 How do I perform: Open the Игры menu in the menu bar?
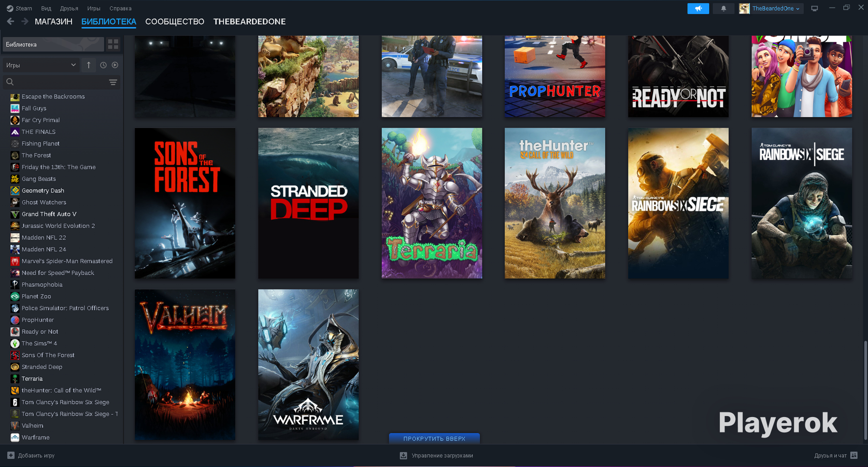tap(94, 8)
